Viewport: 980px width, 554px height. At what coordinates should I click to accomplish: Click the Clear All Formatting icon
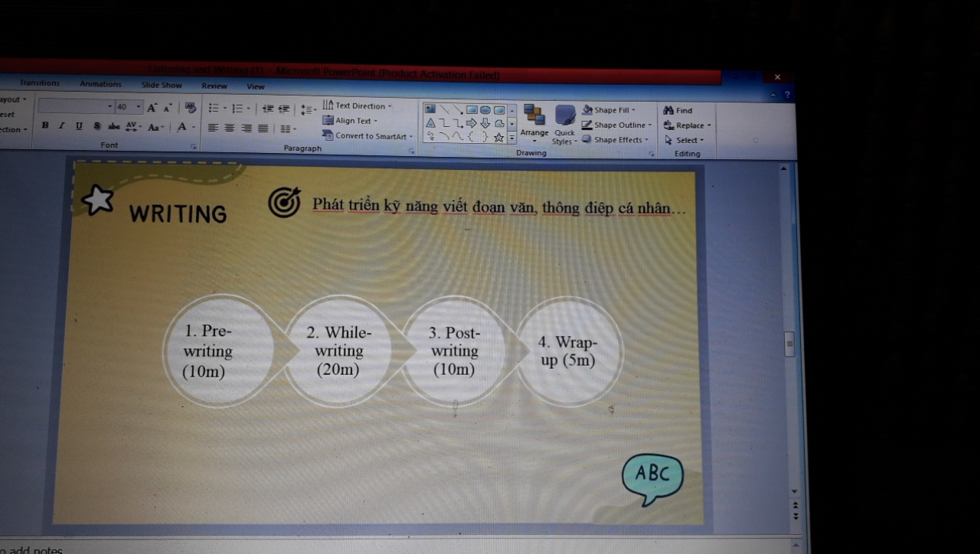point(191,108)
